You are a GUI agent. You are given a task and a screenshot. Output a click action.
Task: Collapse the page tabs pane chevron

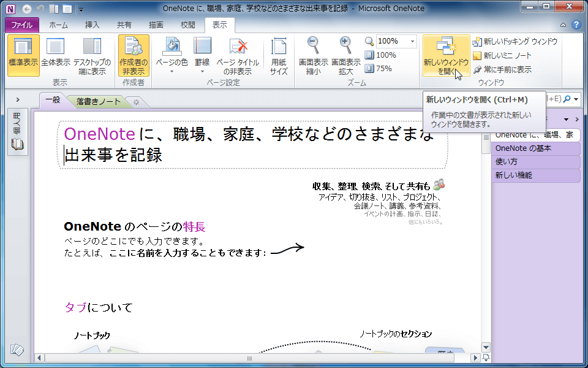(x=577, y=120)
